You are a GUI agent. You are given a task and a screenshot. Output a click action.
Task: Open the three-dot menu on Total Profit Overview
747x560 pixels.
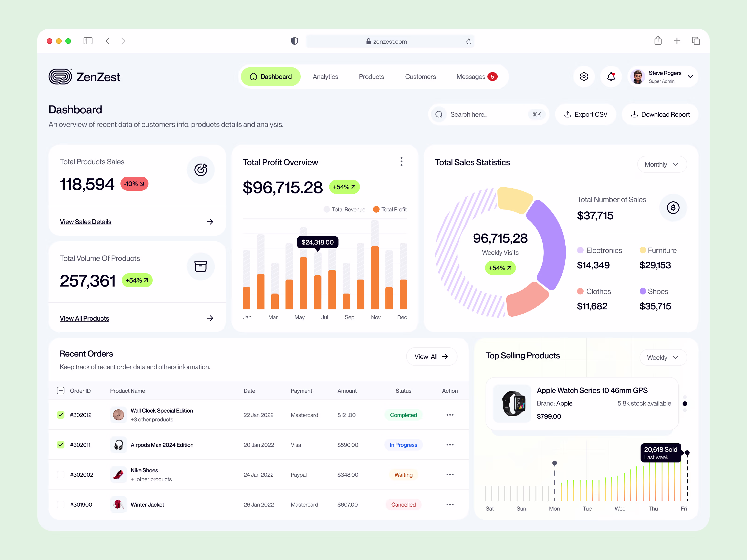coord(401,162)
